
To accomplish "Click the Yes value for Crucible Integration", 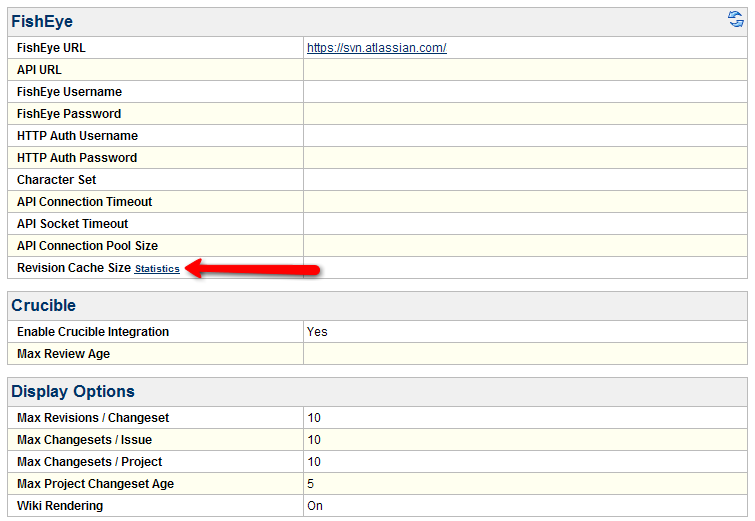I will pyautogui.click(x=317, y=332).
